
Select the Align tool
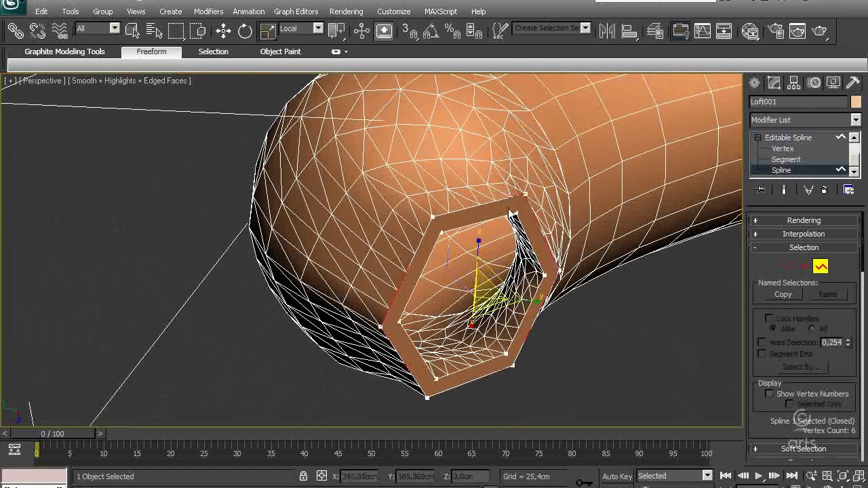coord(629,30)
